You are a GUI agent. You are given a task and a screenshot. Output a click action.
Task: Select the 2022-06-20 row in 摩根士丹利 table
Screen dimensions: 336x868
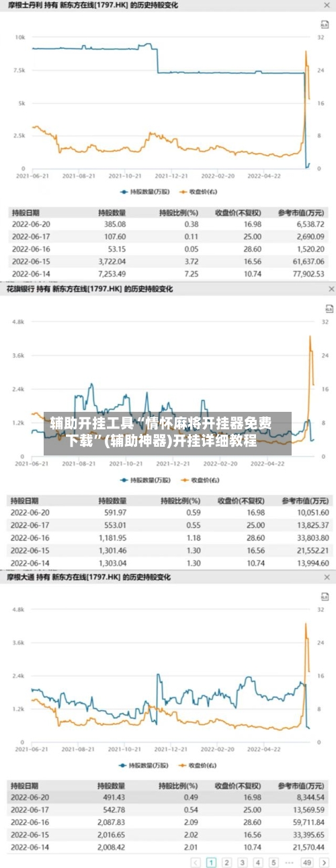click(168, 224)
